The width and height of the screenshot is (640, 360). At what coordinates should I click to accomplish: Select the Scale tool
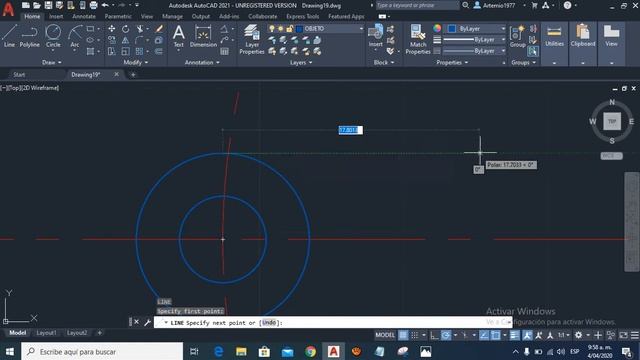coord(125,51)
